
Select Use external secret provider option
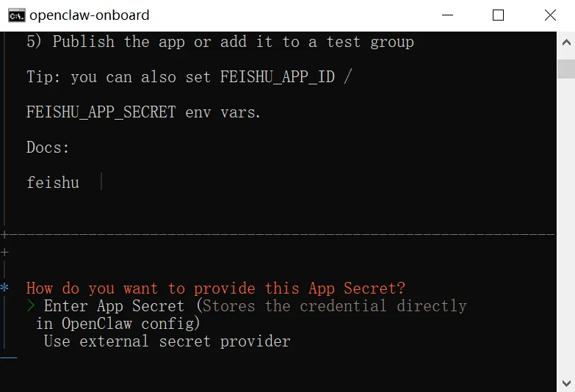pos(167,341)
